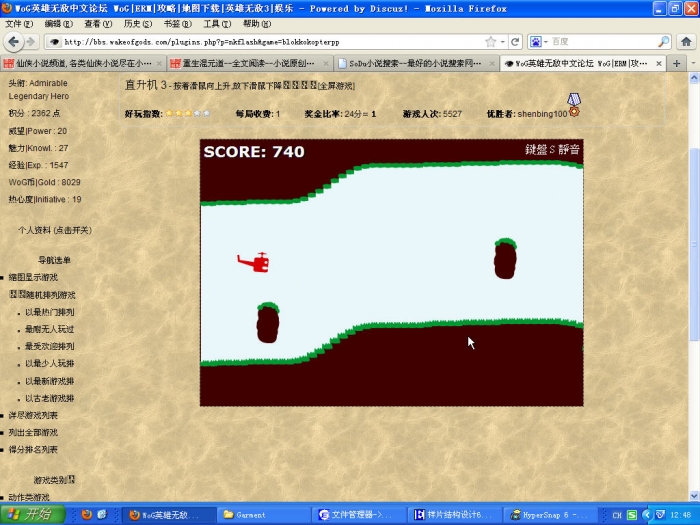Click the winner name shenbing100
Screen dimensions: 700x525
542,114
